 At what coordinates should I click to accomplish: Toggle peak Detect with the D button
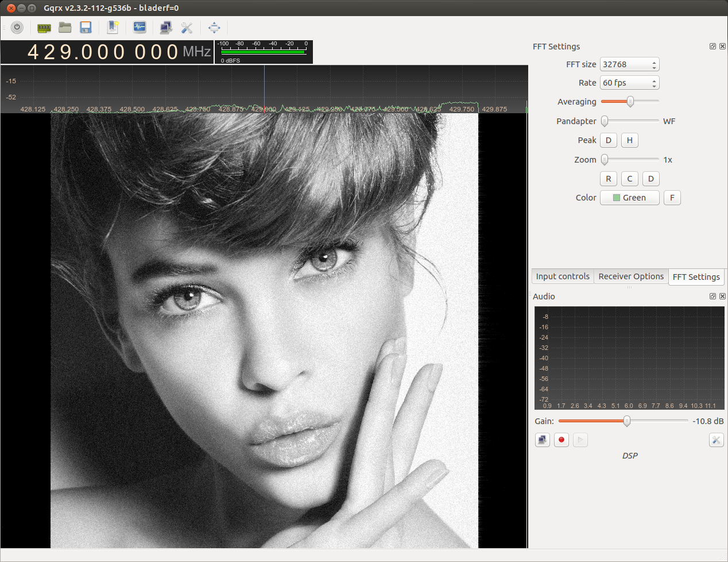coord(609,140)
